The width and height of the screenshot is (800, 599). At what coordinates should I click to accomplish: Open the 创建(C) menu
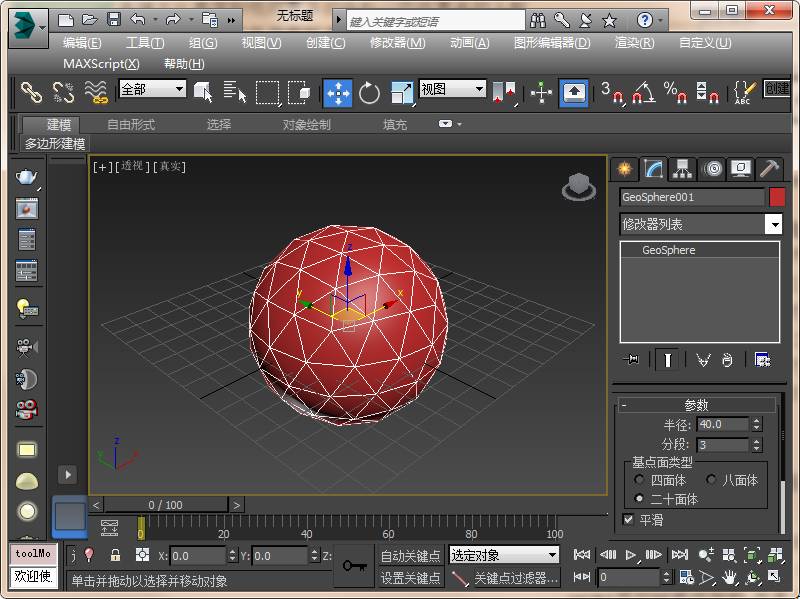pos(326,43)
